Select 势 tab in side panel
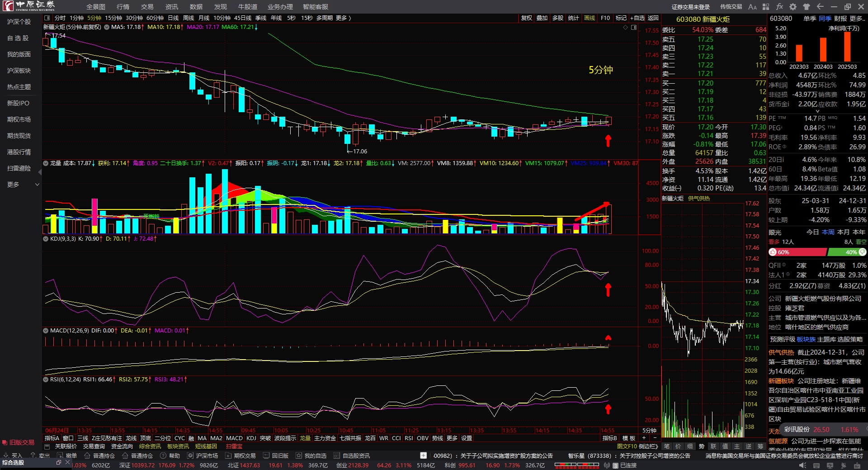 coord(702,446)
